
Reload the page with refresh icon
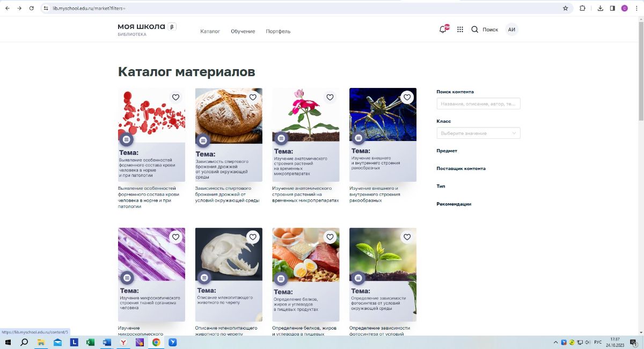click(x=32, y=8)
